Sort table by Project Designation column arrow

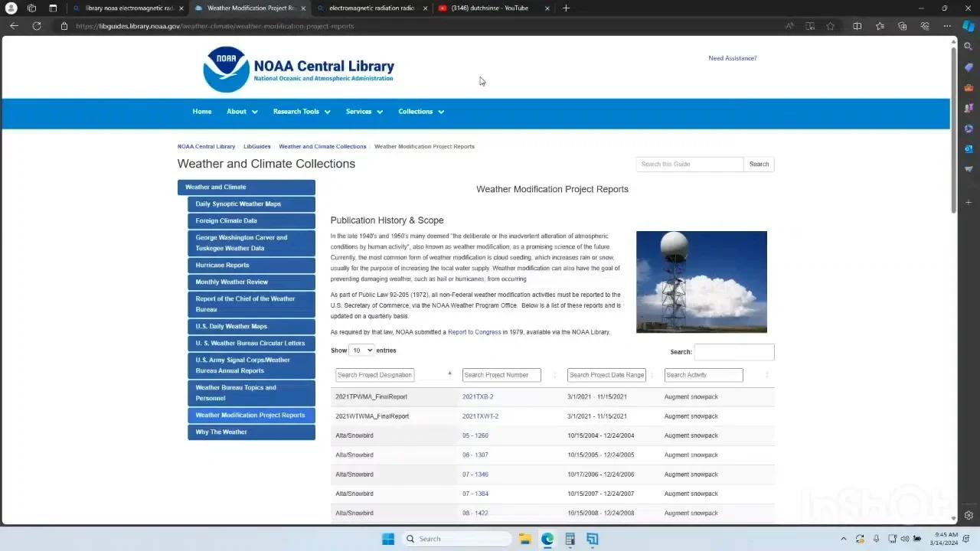click(x=449, y=374)
